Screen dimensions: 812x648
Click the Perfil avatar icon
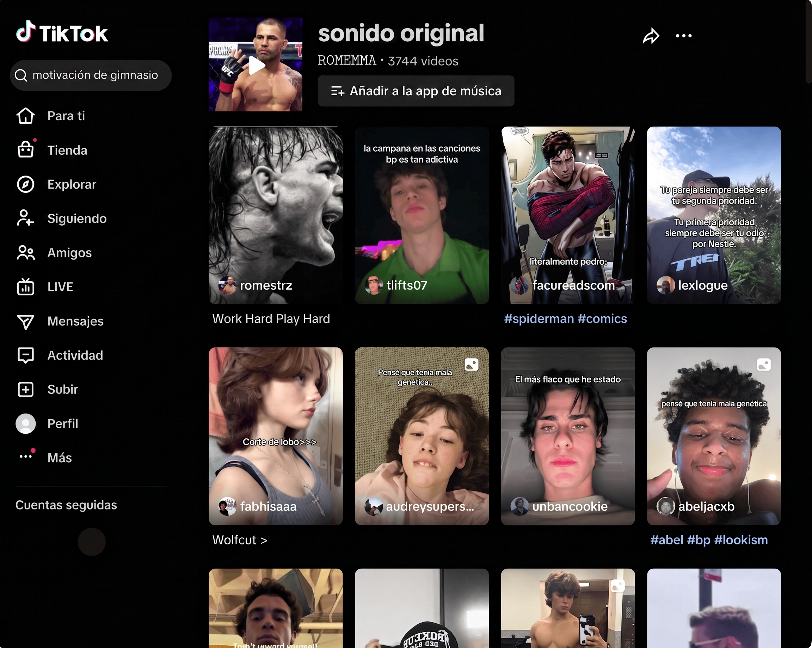pos(26,423)
